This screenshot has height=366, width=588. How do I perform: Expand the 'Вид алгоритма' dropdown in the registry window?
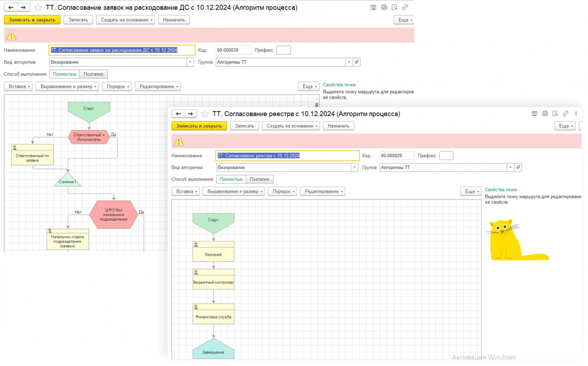354,168
